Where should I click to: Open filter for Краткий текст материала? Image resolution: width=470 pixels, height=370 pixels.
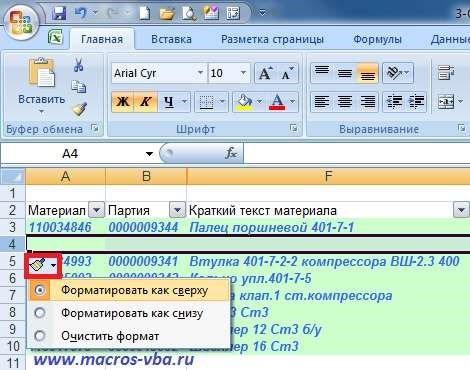coord(461,210)
